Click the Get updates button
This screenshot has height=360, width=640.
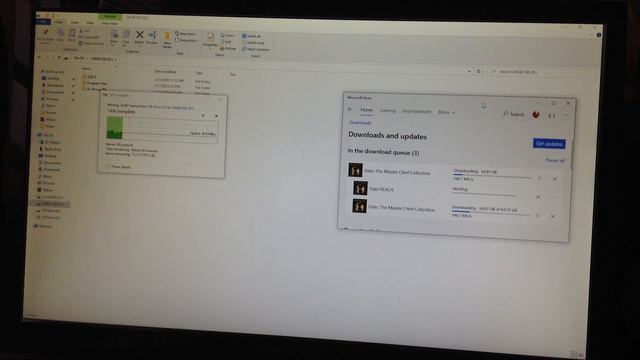coord(549,144)
